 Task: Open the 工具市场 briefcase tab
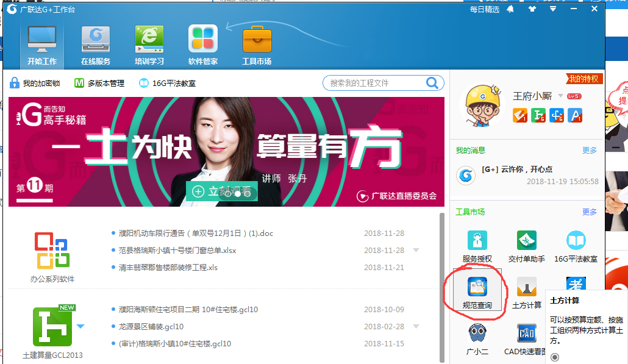257,46
